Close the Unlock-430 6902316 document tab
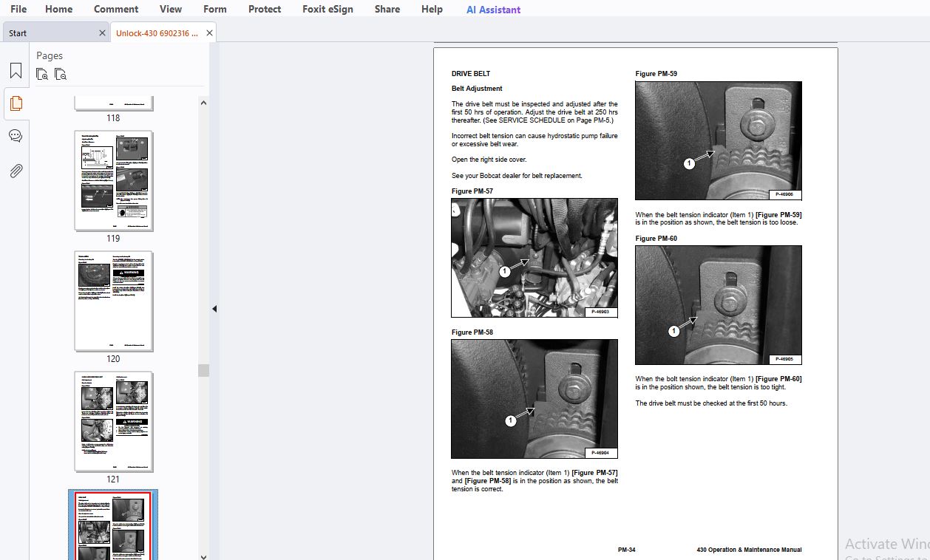The width and height of the screenshot is (930, 560). [209, 33]
